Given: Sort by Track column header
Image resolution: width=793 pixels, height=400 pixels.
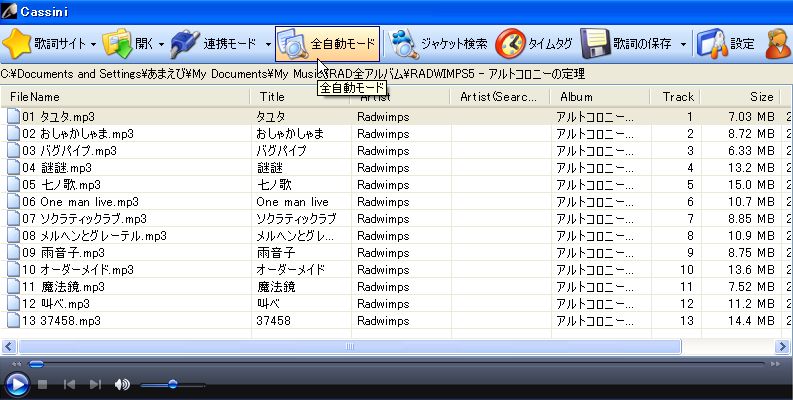Looking at the screenshot, I should tap(675, 97).
